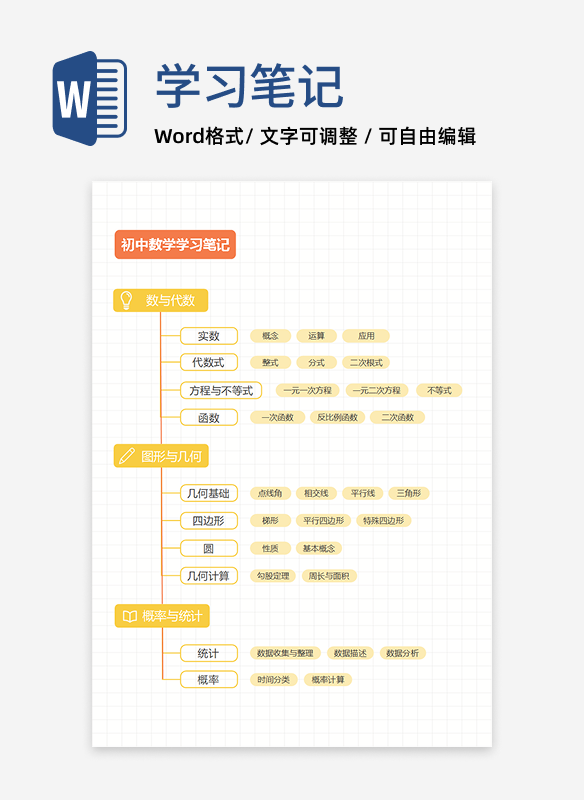Select the 三角形 tag
Viewport: 584px width, 800px height.
click(x=409, y=493)
